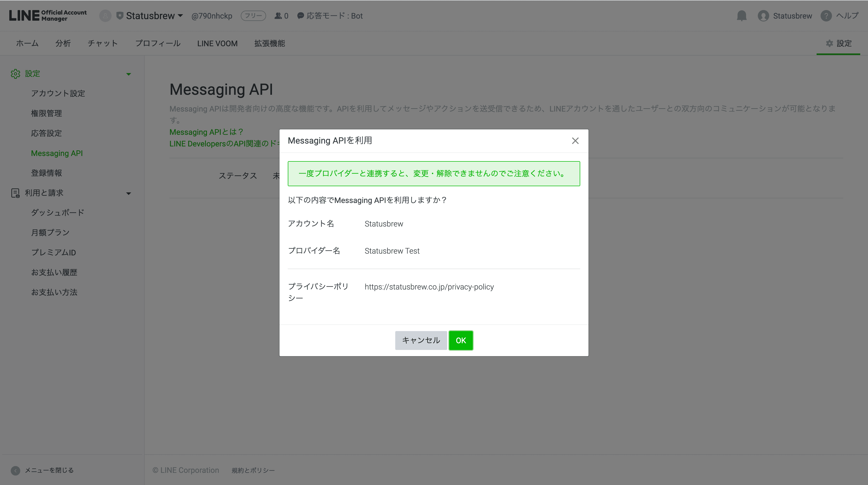The image size is (868, 485).
Task: Click the green provider warning notice
Action: point(434,174)
